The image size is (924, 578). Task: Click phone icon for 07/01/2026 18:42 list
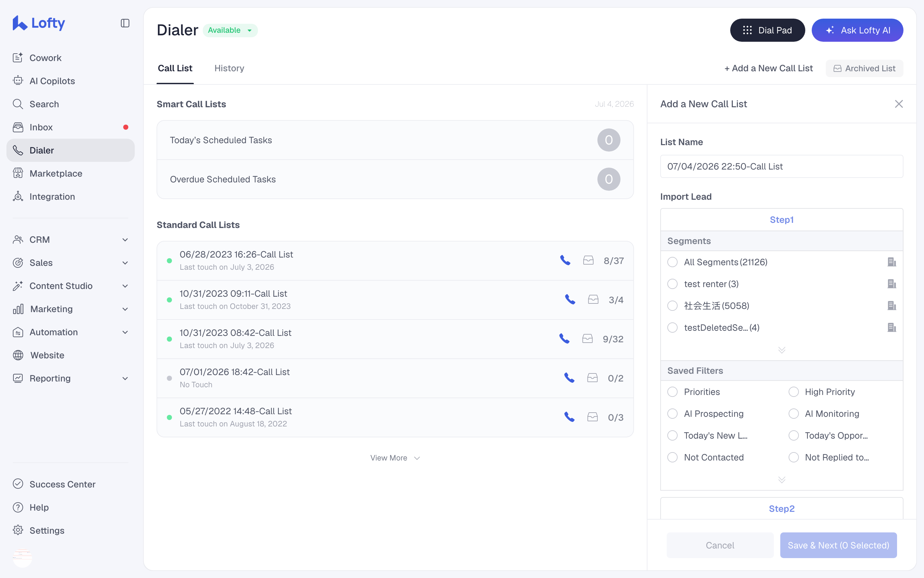[x=569, y=378]
